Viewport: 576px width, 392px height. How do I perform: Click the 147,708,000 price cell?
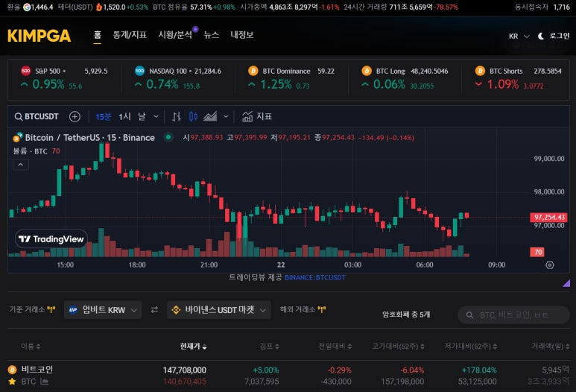(x=184, y=370)
